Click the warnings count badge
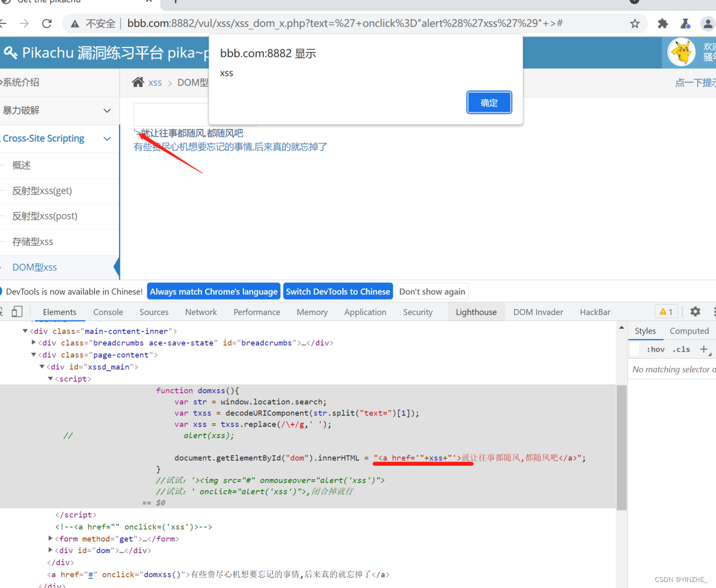 click(x=666, y=312)
